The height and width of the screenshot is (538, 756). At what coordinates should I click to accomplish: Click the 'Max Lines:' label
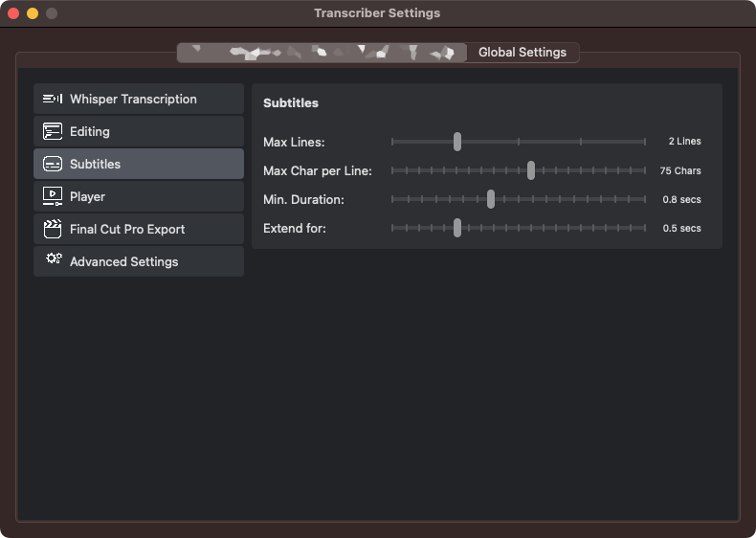[x=294, y=142]
